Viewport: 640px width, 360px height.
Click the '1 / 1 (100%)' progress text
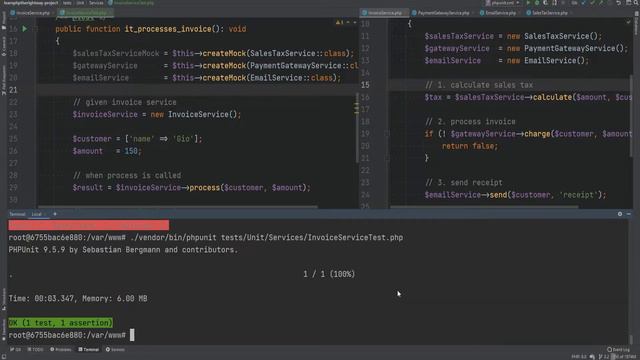[329, 274]
